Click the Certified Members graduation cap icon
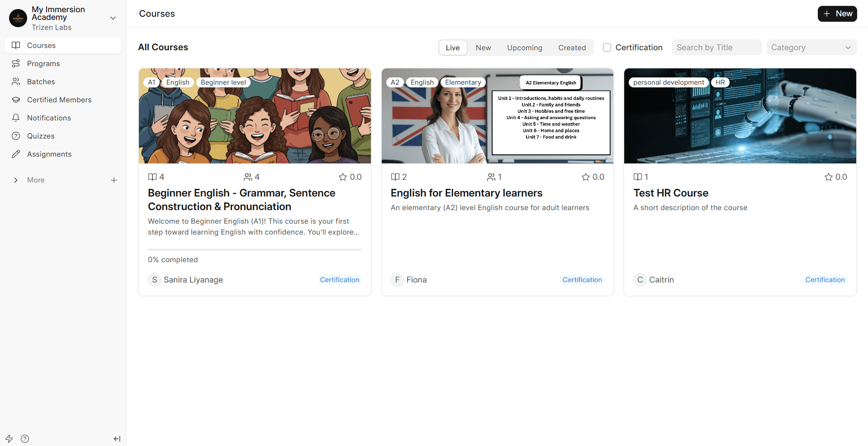 (x=16, y=100)
